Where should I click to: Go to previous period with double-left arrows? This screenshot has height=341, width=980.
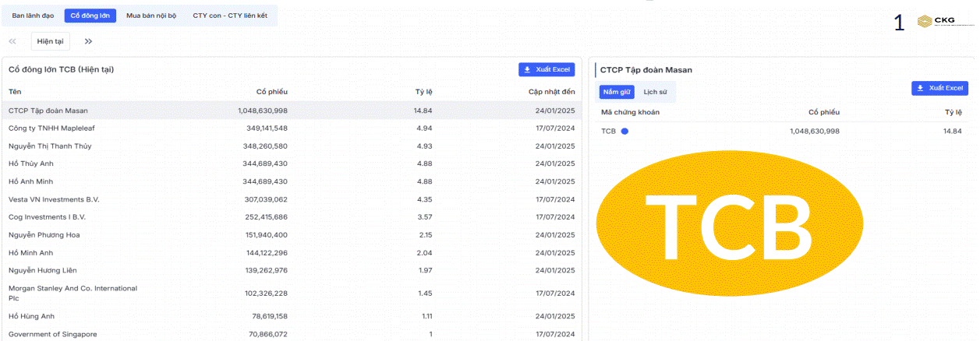point(12,41)
